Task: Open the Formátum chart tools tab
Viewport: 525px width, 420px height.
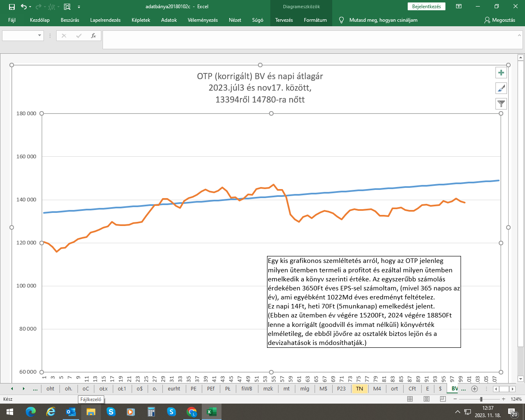Action: pyautogui.click(x=315, y=20)
